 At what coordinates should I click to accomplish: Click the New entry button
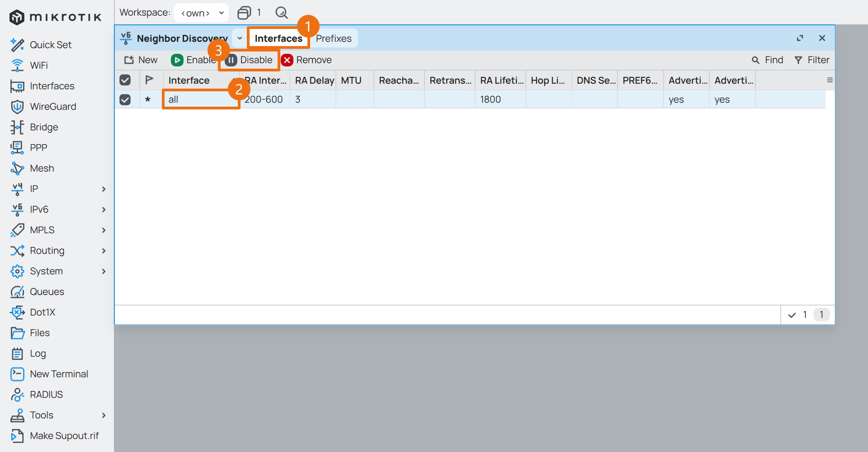point(141,60)
